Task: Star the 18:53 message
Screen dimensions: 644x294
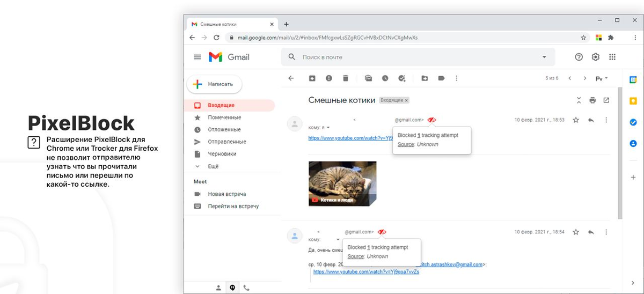Action: 576,120
